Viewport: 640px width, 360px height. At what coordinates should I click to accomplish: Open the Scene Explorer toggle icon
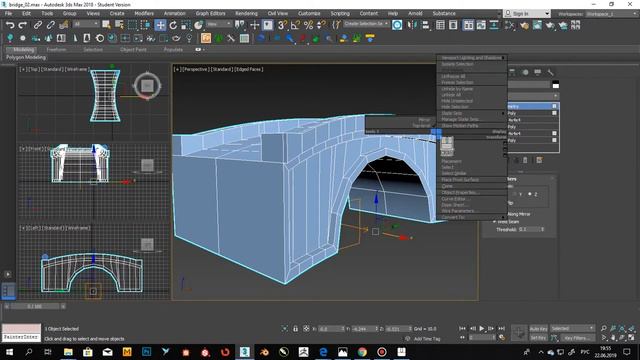[440, 25]
